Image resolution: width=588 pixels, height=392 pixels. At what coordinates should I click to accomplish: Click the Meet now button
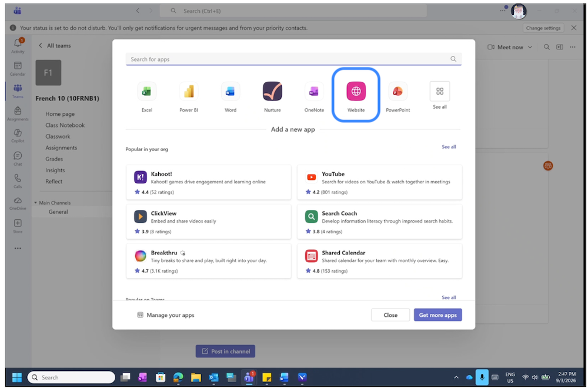505,47
